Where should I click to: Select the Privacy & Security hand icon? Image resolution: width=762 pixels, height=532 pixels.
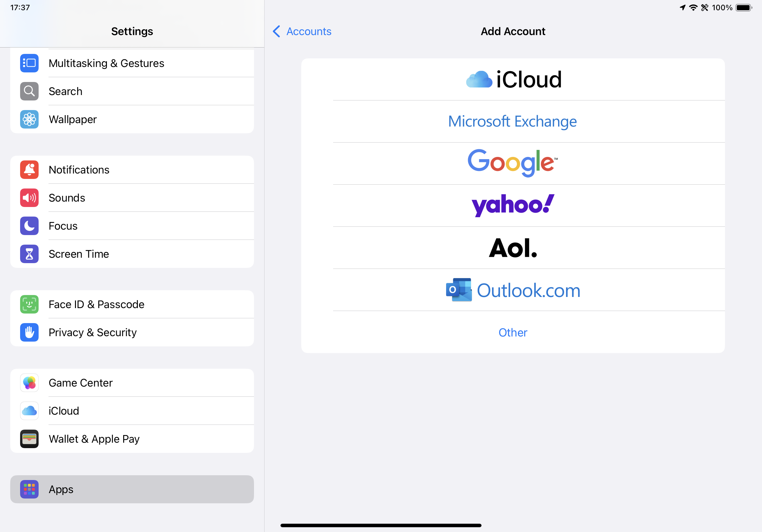(29, 332)
